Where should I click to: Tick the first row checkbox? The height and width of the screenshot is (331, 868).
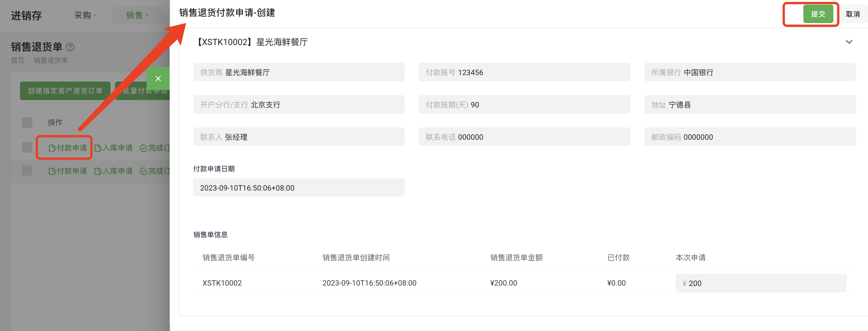click(27, 148)
